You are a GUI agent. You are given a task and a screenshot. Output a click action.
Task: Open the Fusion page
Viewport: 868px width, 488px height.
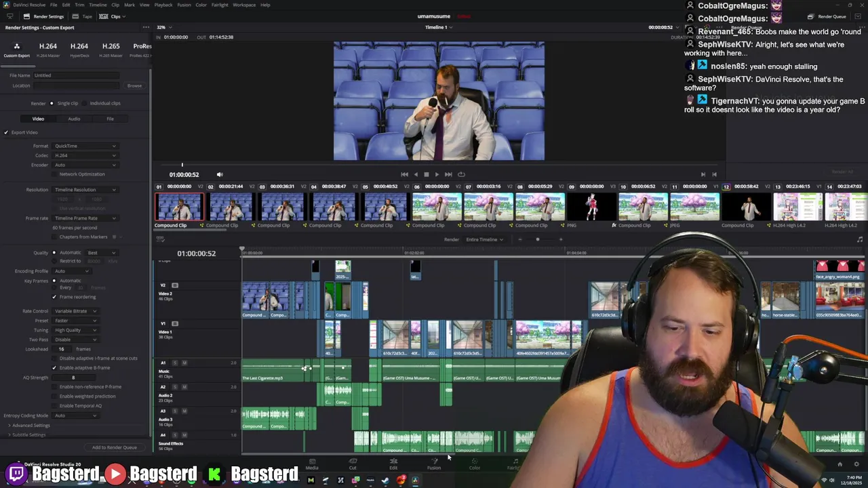click(x=434, y=464)
